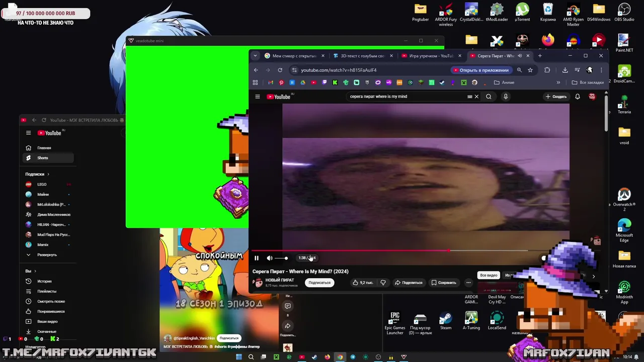Open the Gmail bookmark
Screen dimensions: 644x362
(x=271, y=82)
